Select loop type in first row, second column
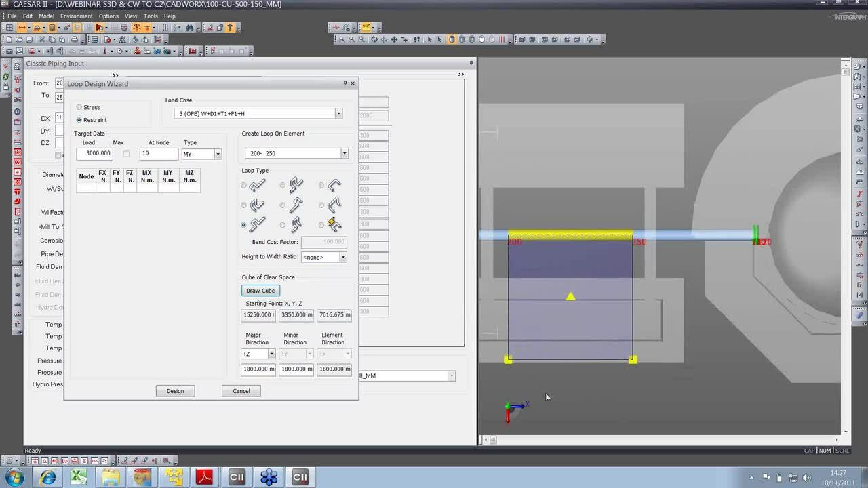 pos(283,185)
